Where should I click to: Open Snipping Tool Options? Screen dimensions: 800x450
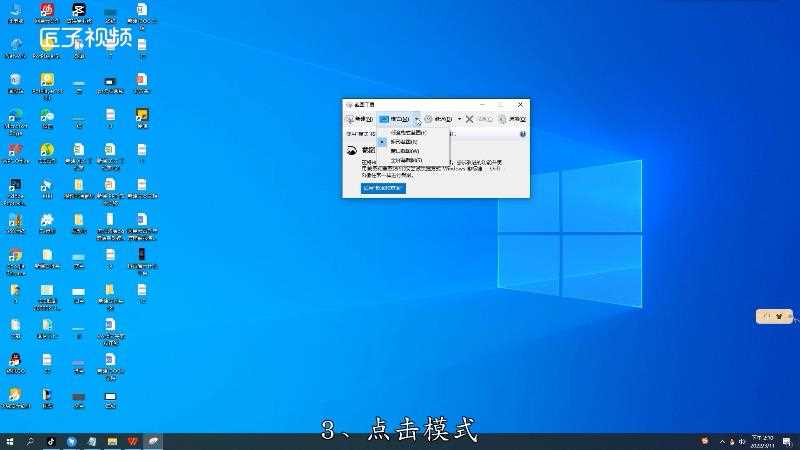coord(512,119)
